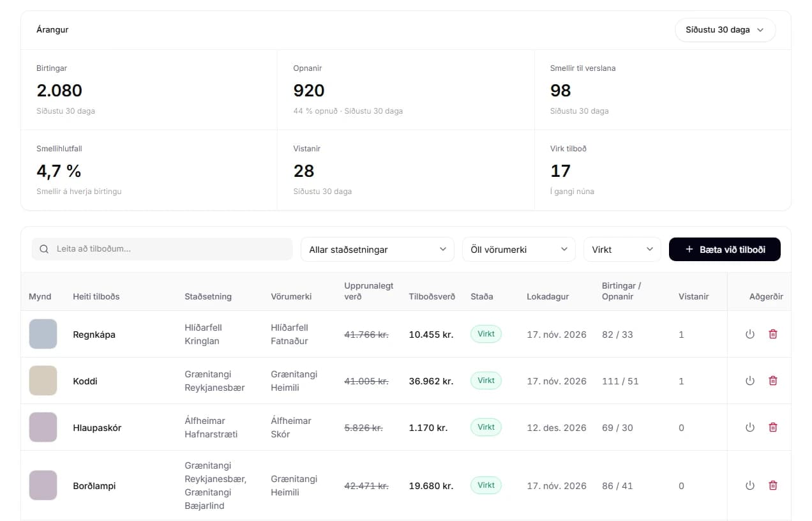
Task: Open the Öll vörumerki brand filter
Action: [518, 250]
